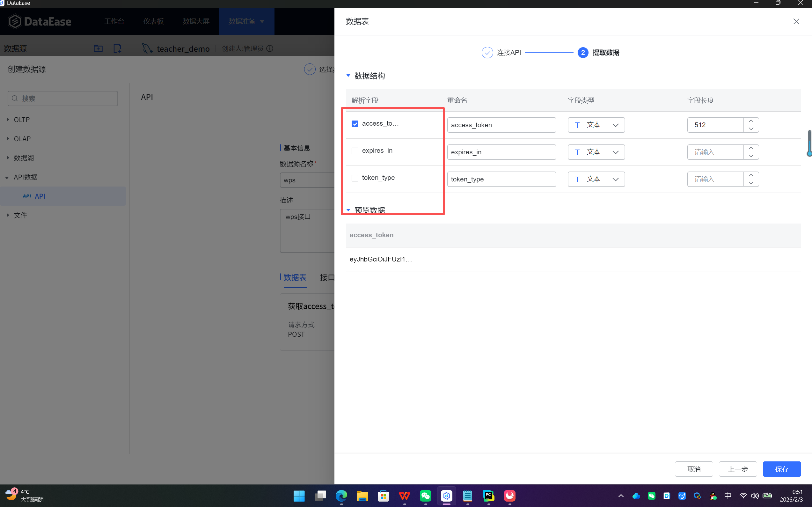Click the completed 连接API step icon
This screenshot has height=507, width=812.
tap(487, 53)
